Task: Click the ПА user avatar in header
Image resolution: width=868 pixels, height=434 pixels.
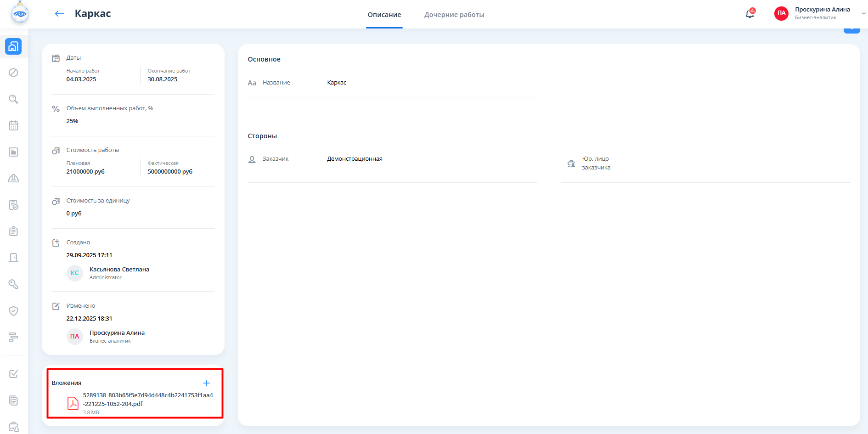Action: [x=781, y=13]
